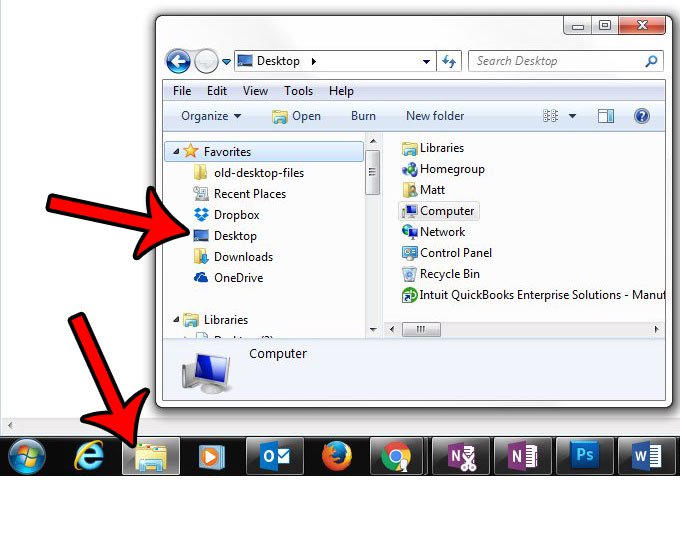Open Windows Media Player from taskbar
680x560 pixels.
(211, 456)
